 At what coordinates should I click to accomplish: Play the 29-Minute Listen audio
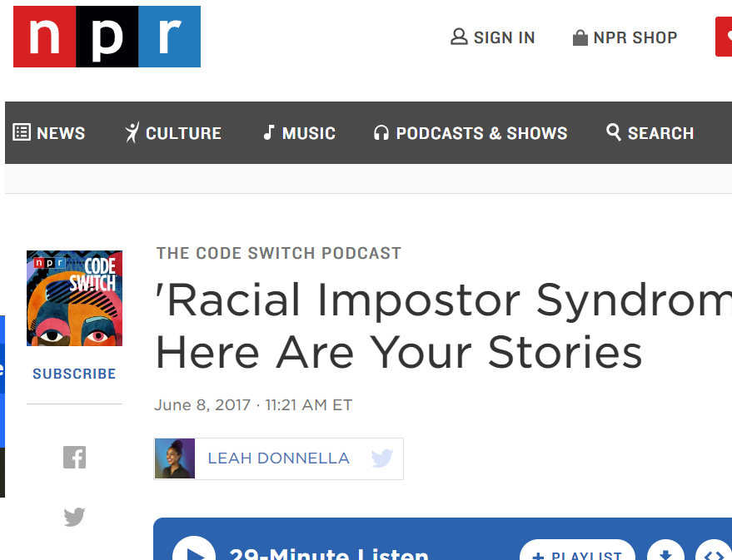(194, 551)
